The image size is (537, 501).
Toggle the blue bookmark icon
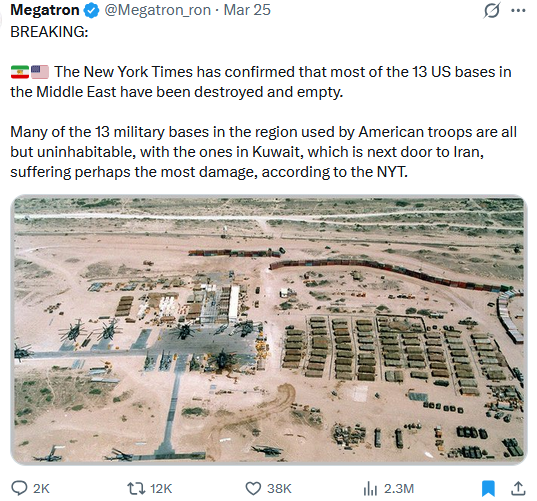click(488, 488)
